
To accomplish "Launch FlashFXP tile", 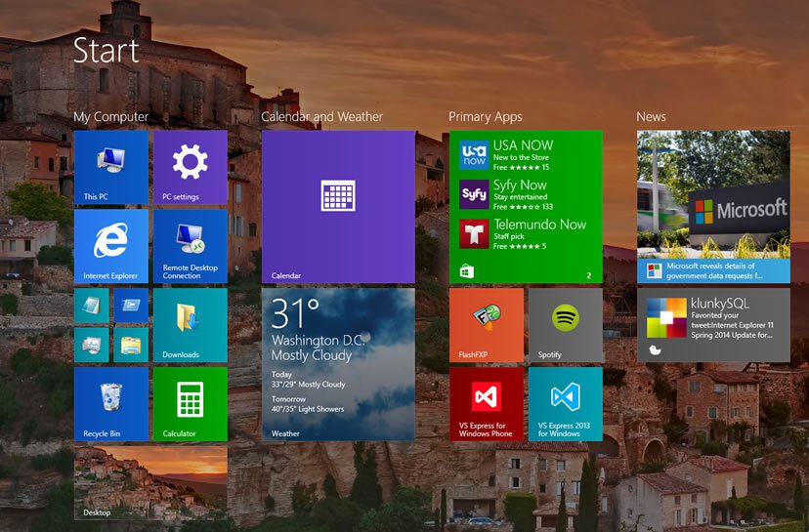I will point(486,325).
